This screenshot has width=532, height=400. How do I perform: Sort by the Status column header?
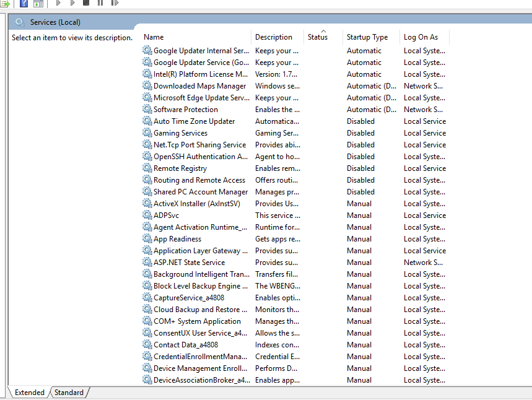(323, 37)
